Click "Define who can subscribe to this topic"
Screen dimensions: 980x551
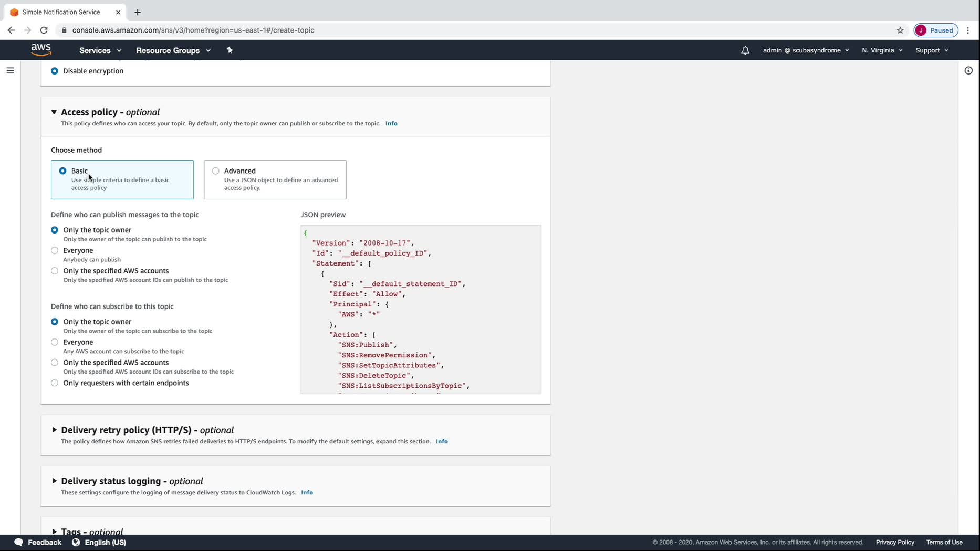[112, 306]
